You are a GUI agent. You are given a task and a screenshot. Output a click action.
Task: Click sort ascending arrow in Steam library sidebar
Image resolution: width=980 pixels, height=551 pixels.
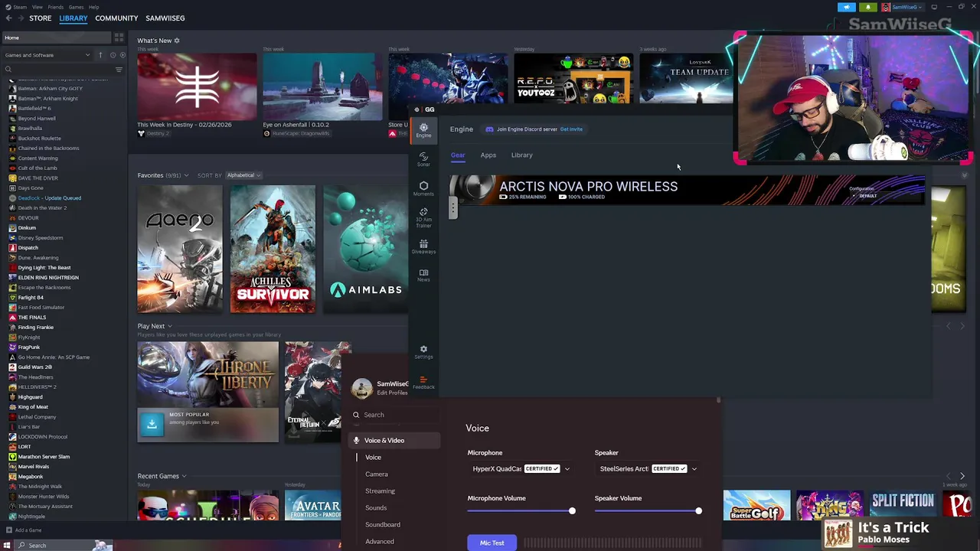pyautogui.click(x=101, y=55)
